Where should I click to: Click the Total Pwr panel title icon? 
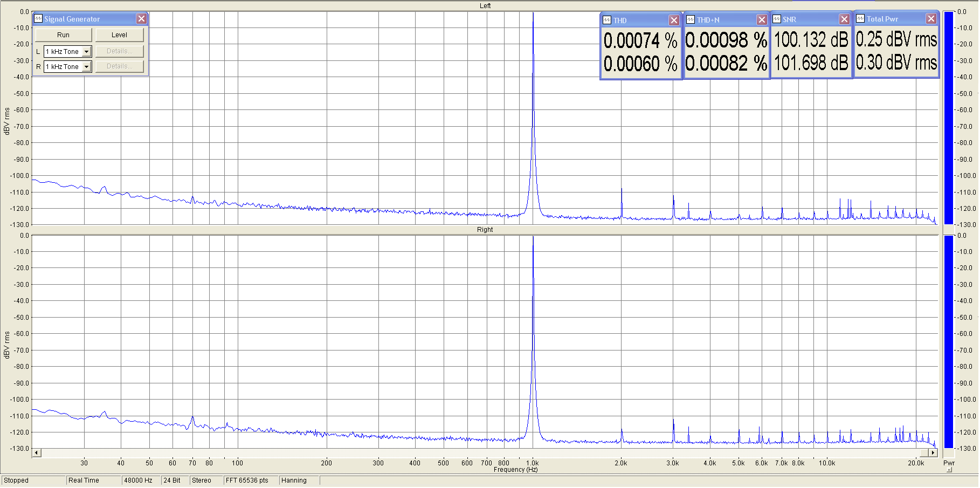[x=860, y=19]
